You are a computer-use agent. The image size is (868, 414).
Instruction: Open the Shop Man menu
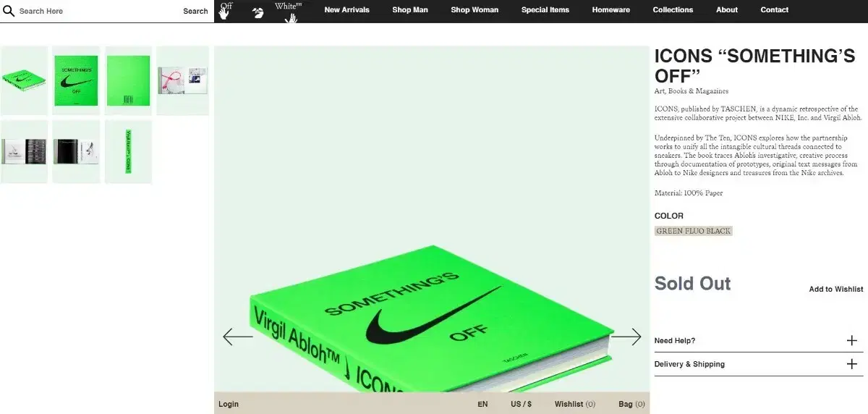410,10
